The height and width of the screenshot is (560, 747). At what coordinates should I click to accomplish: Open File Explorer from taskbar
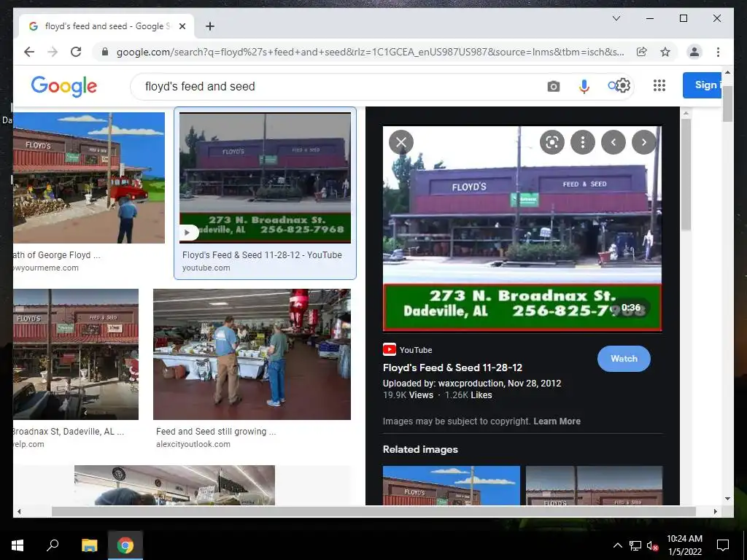89,545
